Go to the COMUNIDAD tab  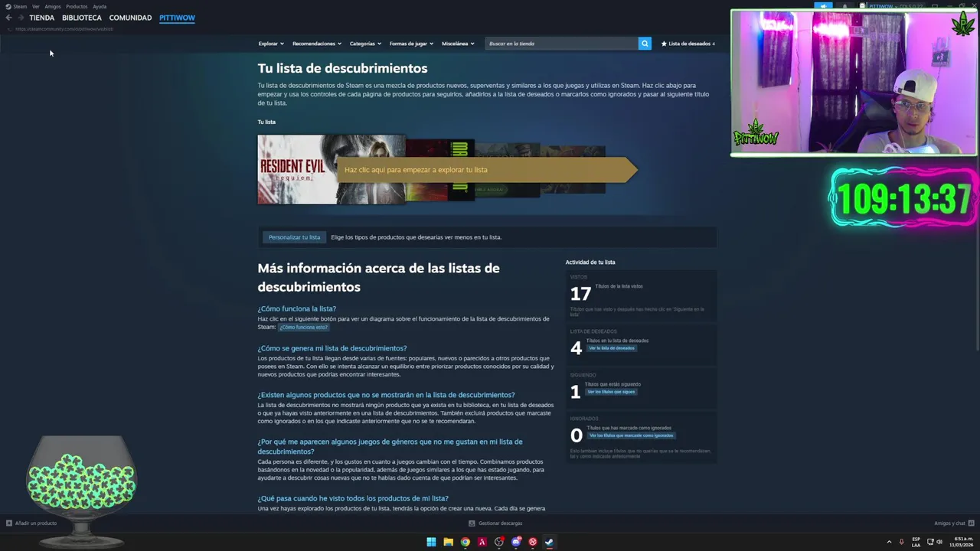130,18
